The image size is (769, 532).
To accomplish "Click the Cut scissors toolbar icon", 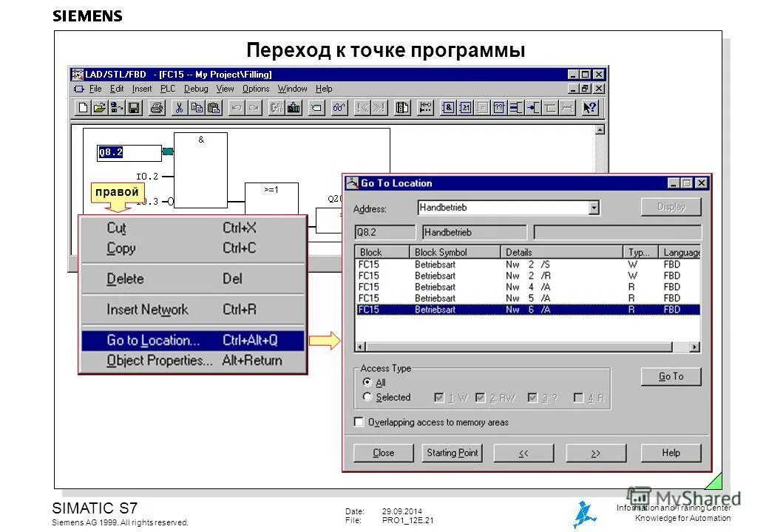I will [179, 107].
